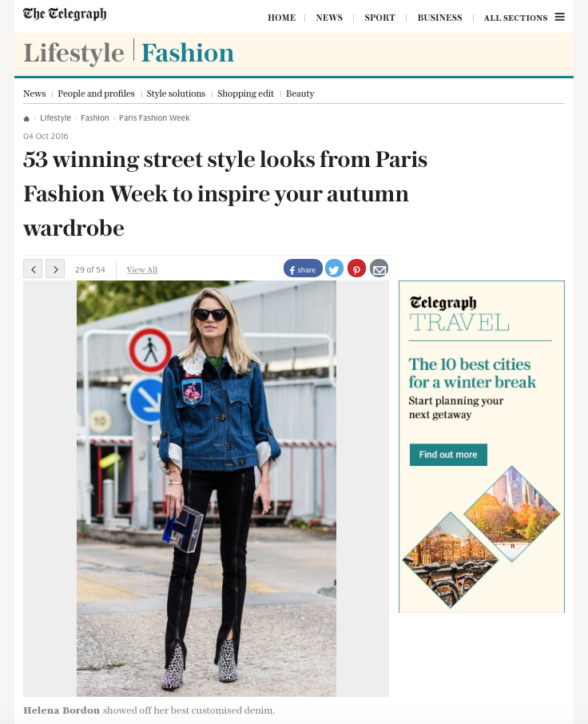Share the gallery on Twitter

(x=334, y=269)
